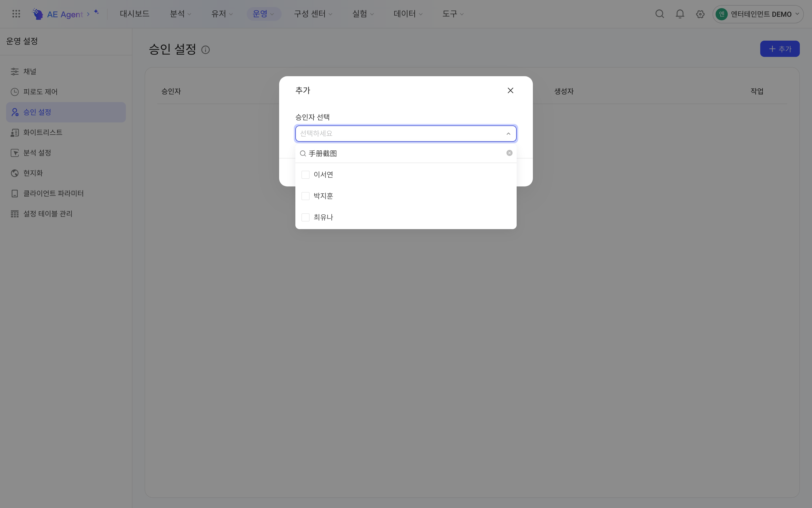
Task: Open the settings gear icon
Action: pyautogui.click(x=700, y=14)
